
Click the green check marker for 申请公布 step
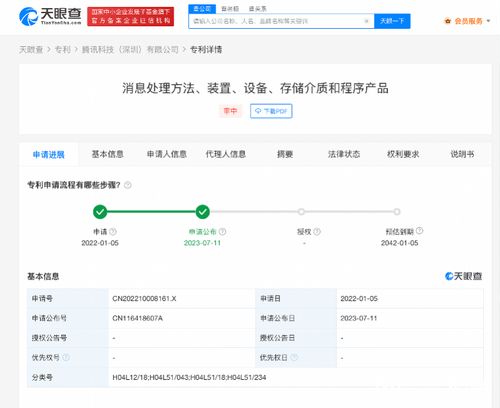[203, 212]
